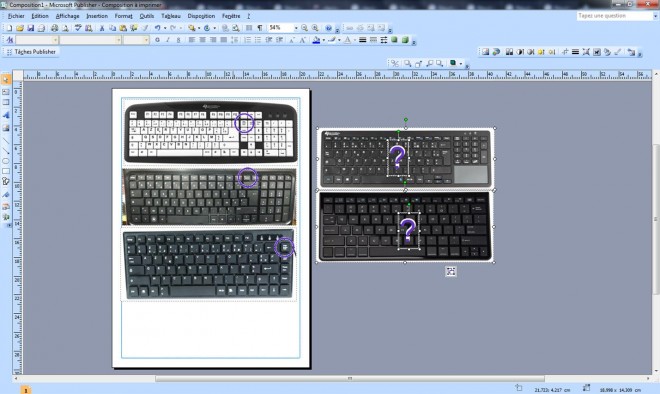Image resolution: width=660 pixels, height=394 pixels.
Task: Open the Fichier menu
Action: coord(16,16)
